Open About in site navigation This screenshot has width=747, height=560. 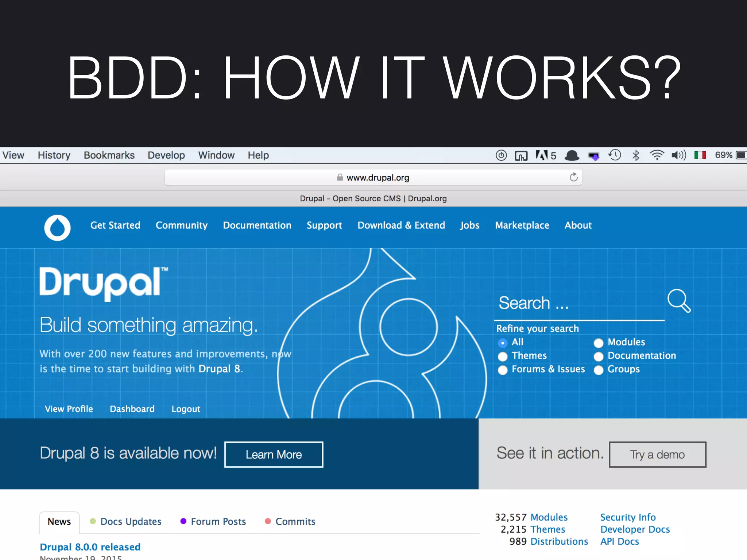pyautogui.click(x=578, y=225)
